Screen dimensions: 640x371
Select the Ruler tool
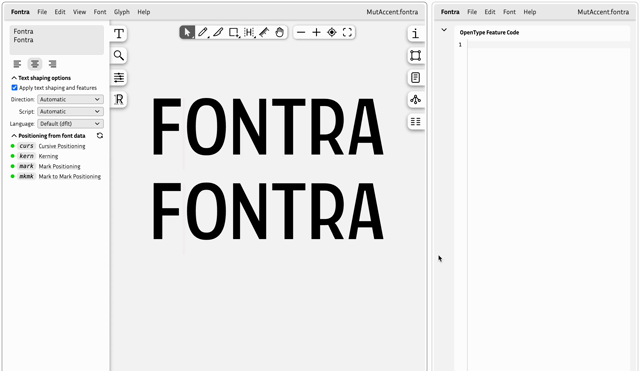coord(264,32)
